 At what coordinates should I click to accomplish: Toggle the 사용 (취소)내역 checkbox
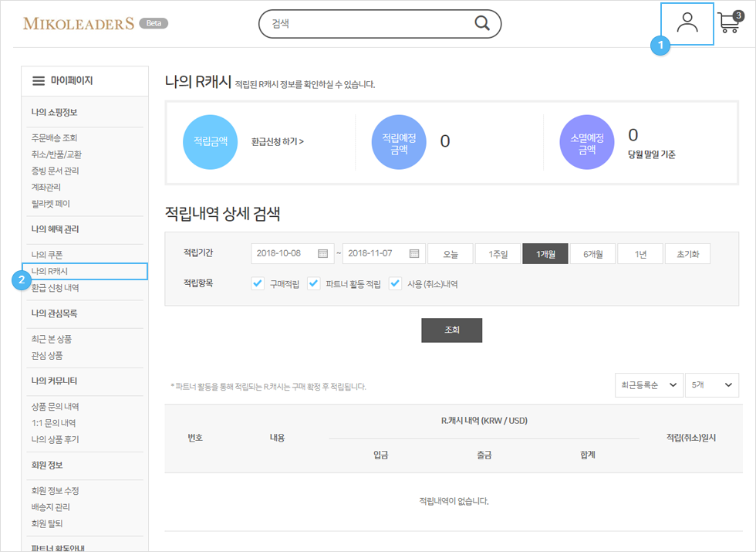point(396,283)
